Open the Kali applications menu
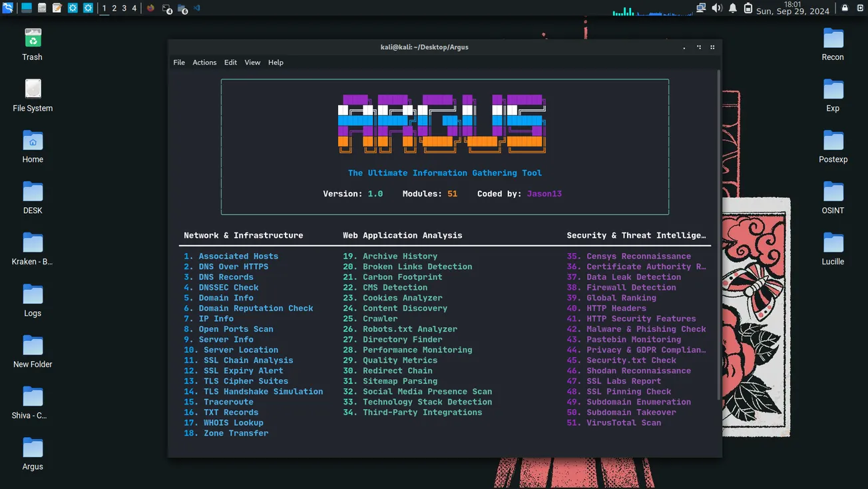868x489 pixels. (7, 9)
